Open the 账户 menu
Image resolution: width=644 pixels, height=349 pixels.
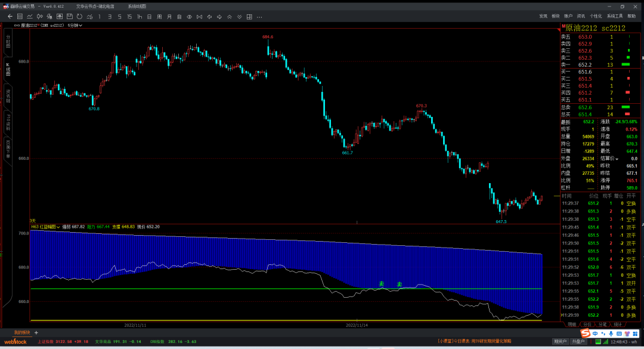tap(568, 17)
